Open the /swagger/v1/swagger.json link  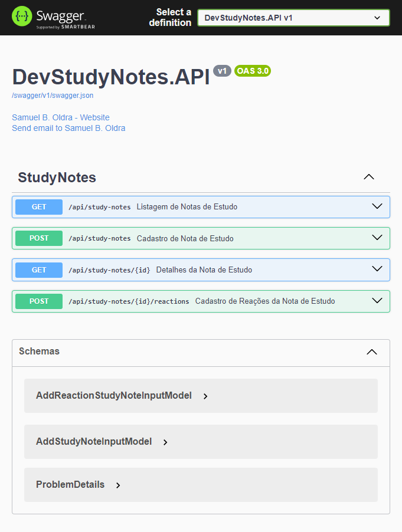(x=53, y=96)
